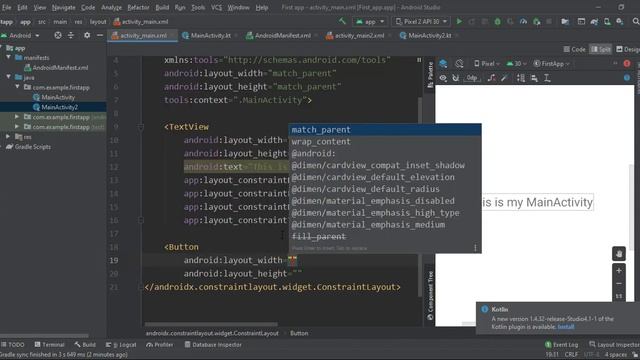Toggle the read-only lock icon in status bar

[x=635, y=354]
